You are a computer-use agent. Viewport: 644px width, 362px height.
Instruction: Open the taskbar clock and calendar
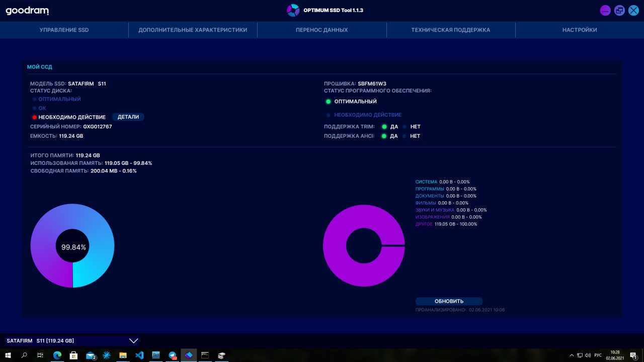tap(615, 355)
